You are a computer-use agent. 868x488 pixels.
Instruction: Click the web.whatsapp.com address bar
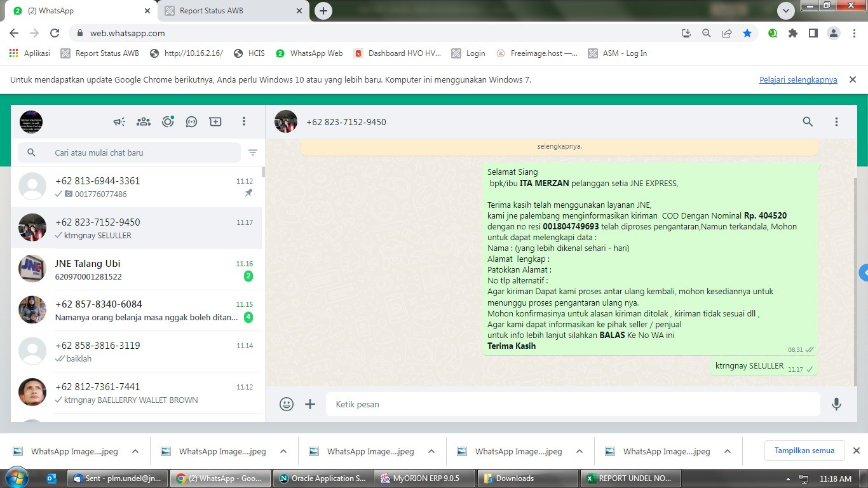tap(381, 33)
